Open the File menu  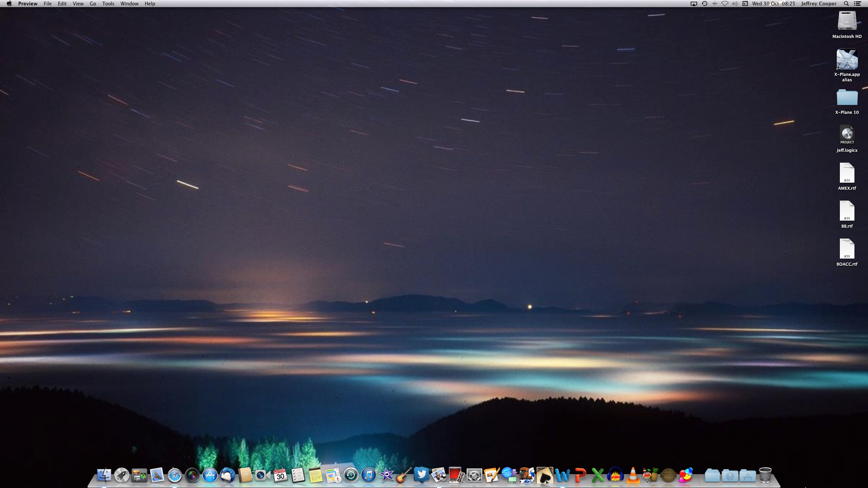click(48, 4)
